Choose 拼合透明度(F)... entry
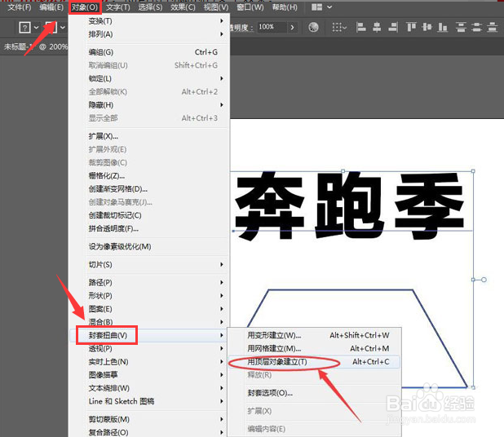504x437 pixels. [x=149, y=228]
